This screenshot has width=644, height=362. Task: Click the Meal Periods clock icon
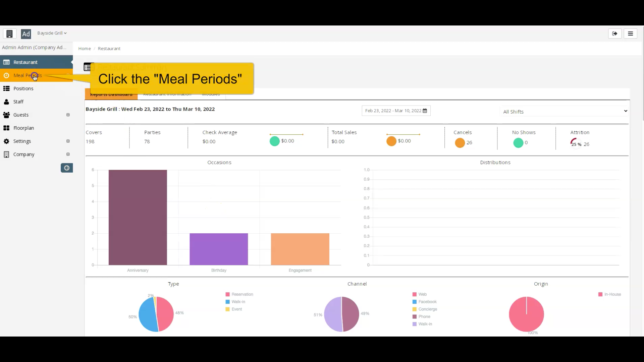tap(6, 75)
